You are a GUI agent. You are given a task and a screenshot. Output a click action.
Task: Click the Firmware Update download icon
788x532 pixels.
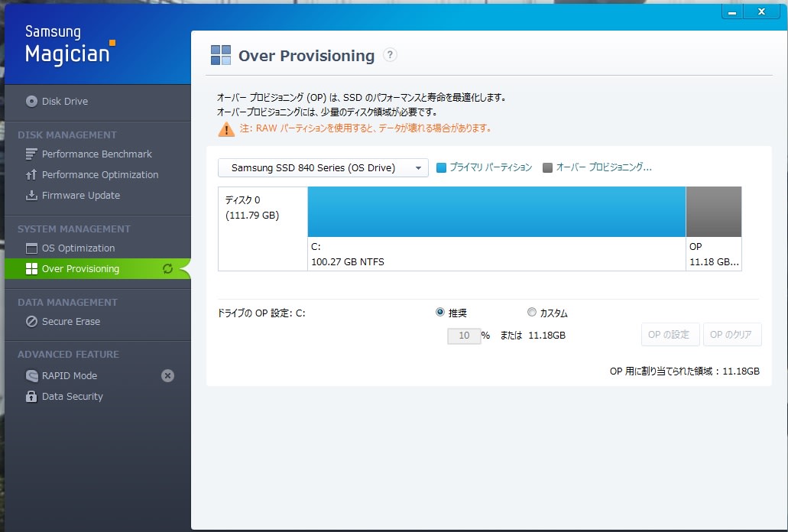[31, 196]
